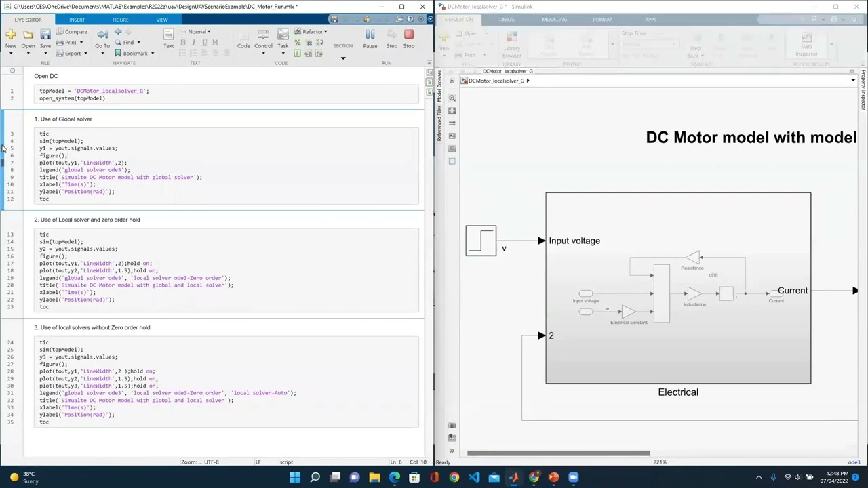Switch to the Figure ribbon tab

coord(120,20)
